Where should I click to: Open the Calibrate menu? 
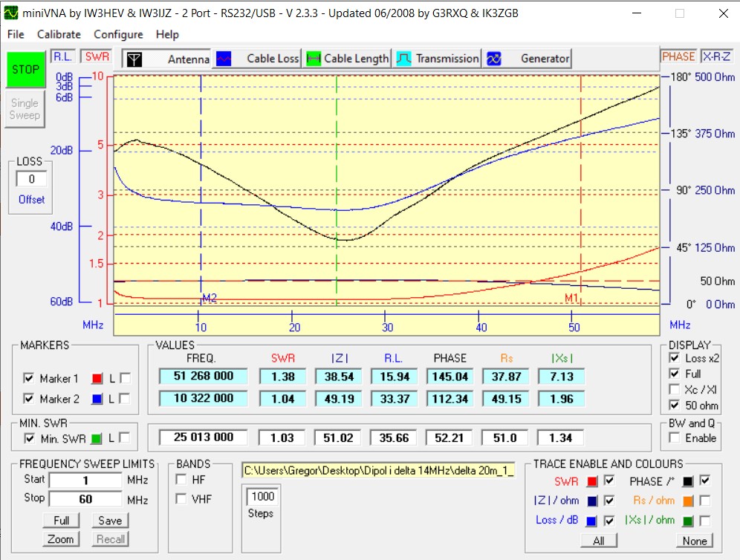coord(59,34)
